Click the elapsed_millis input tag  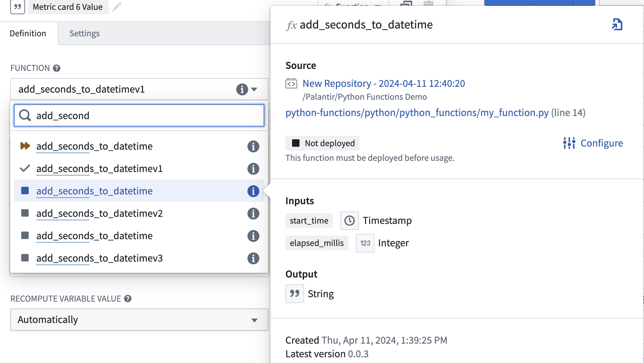click(317, 243)
